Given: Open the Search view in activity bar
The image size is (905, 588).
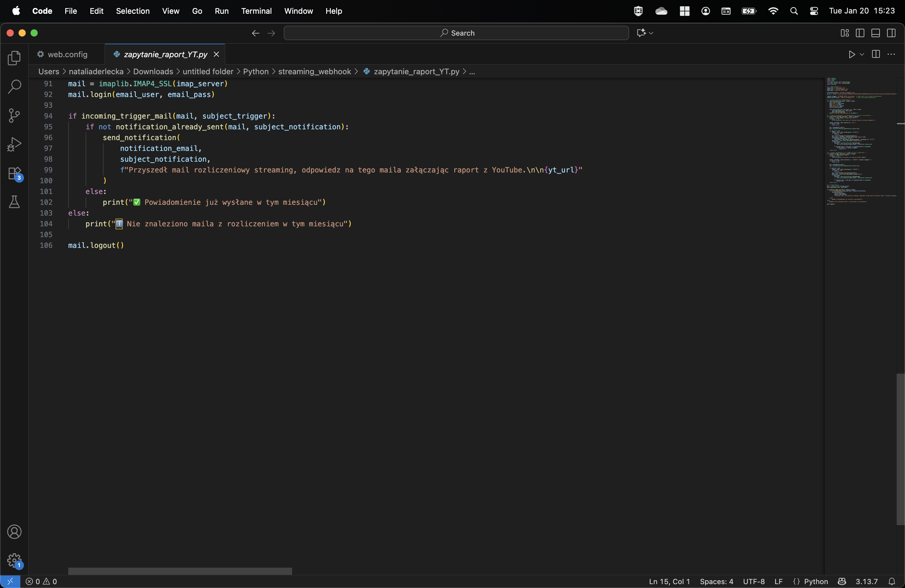Looking at the screenshot, I should click(x=14, y=87).
